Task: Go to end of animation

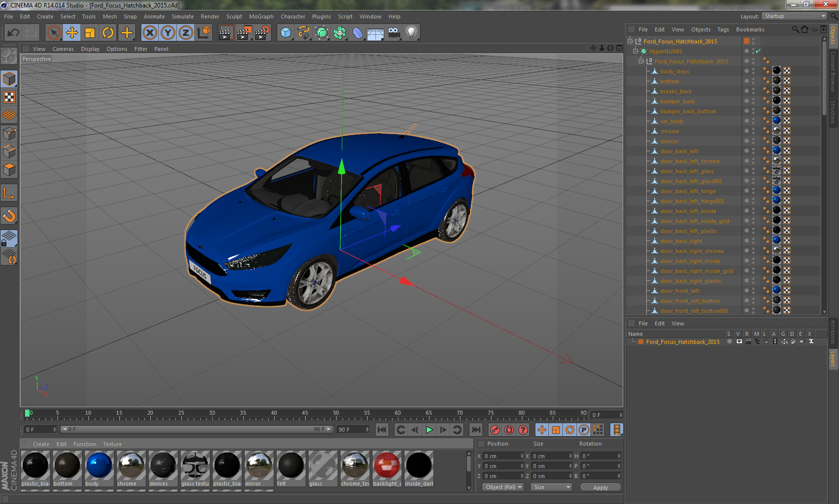Action: click(476, 430)
